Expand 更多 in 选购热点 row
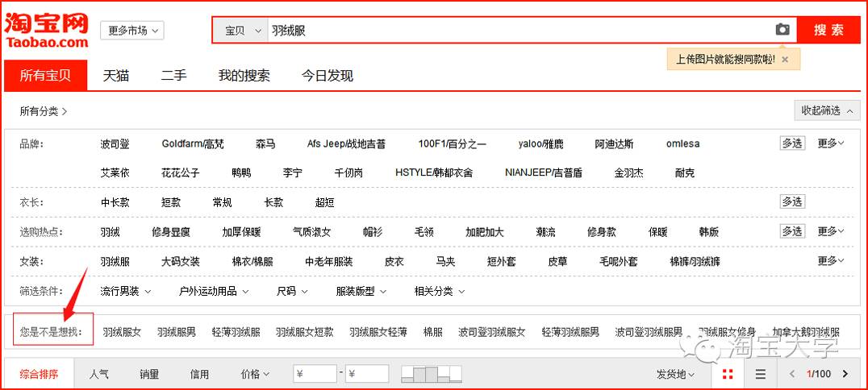Image resolution: width=868 pixels, height=390 pixels. 831,231
